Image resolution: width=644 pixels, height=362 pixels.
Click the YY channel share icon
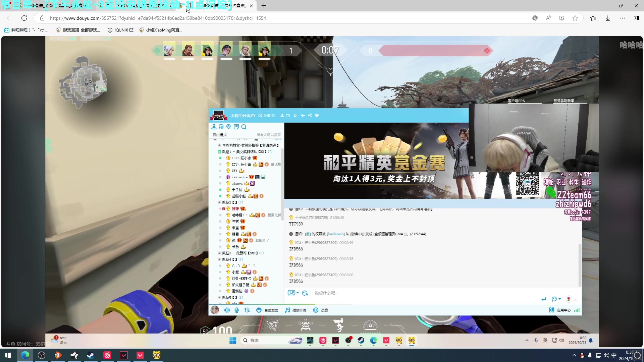coord(310,115)
